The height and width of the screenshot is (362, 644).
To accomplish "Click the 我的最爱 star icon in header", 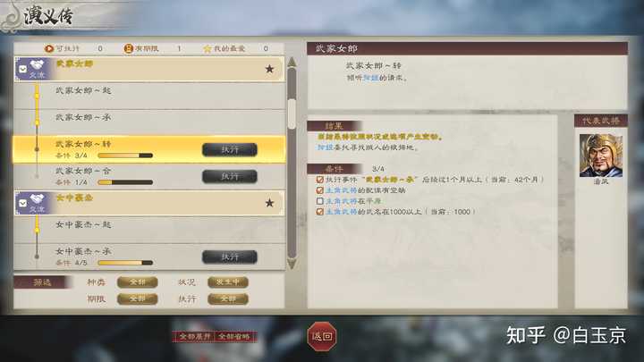I will coord(208,49).
